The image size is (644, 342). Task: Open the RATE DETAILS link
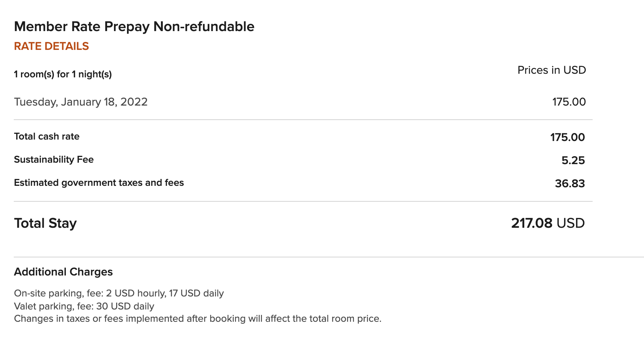pos(51,46)
